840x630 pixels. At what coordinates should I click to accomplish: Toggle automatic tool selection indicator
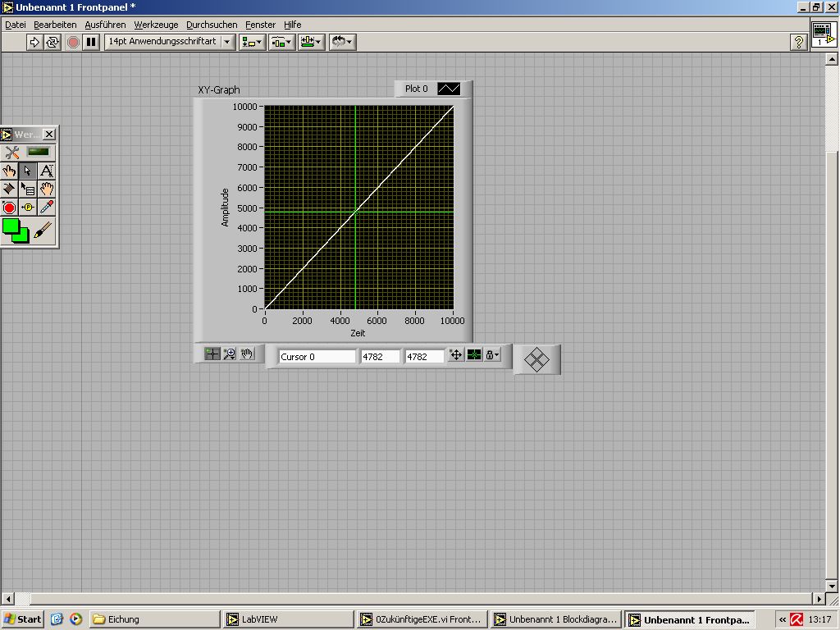point(38,152)
